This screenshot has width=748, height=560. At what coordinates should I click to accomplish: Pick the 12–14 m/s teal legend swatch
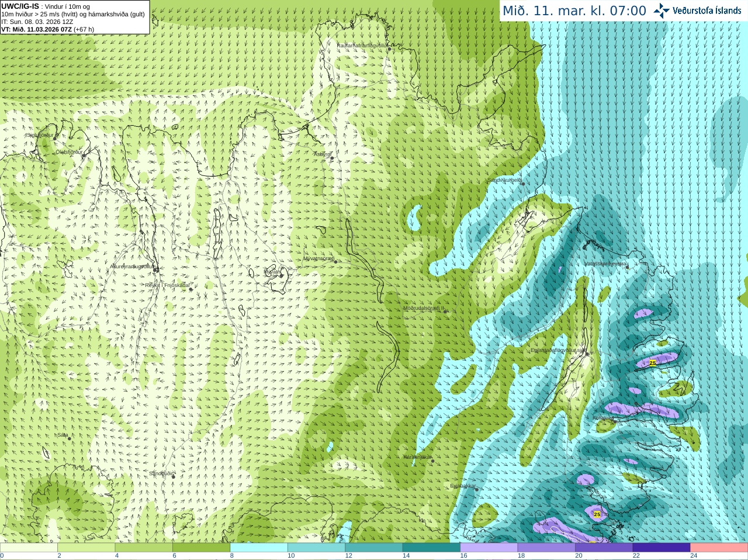(374, 548)
